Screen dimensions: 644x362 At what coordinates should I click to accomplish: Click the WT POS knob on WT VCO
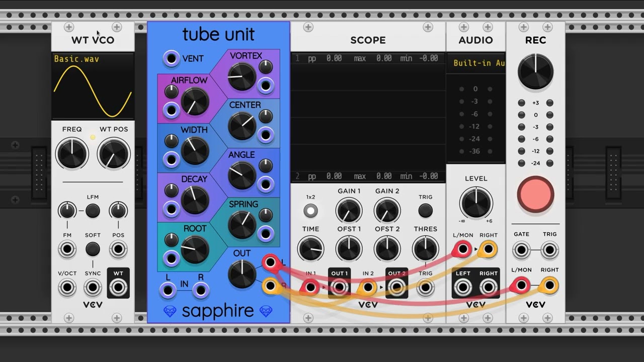click(x=114, y=154)
